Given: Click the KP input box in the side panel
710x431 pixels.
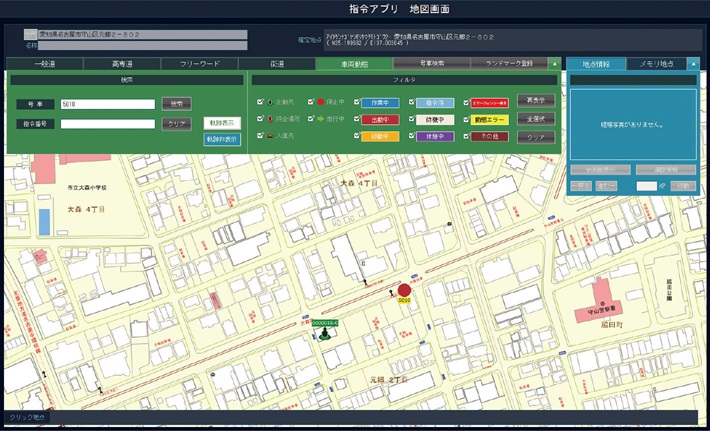Looking at the screenshot, I should pos(647,186).
